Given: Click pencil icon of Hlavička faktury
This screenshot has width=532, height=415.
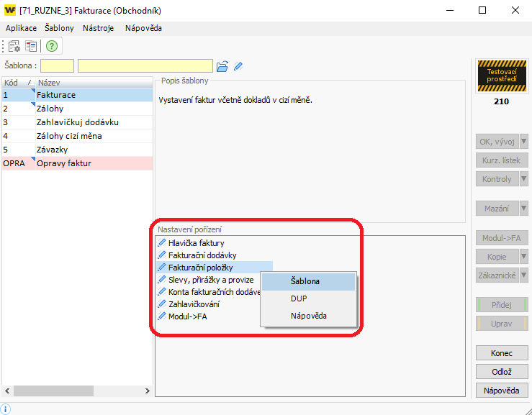Looking at the screenshot, I should tap(162, 243).
